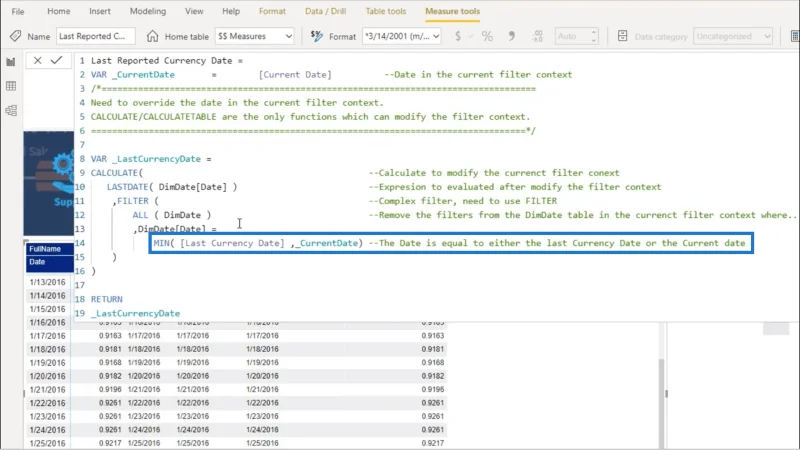Viewport: 800px width, 450px height.
Task: Toggle the thousands separator comma
Action: [x=511, y=36]
